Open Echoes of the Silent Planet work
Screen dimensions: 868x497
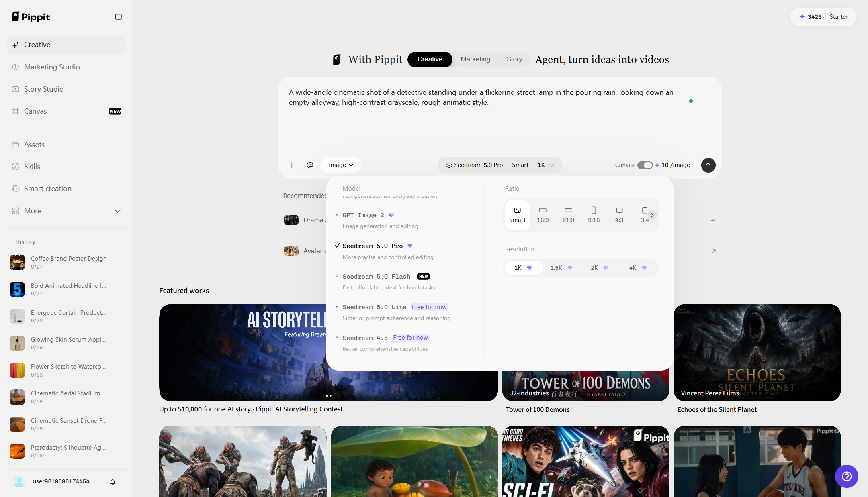click(757, 352)
